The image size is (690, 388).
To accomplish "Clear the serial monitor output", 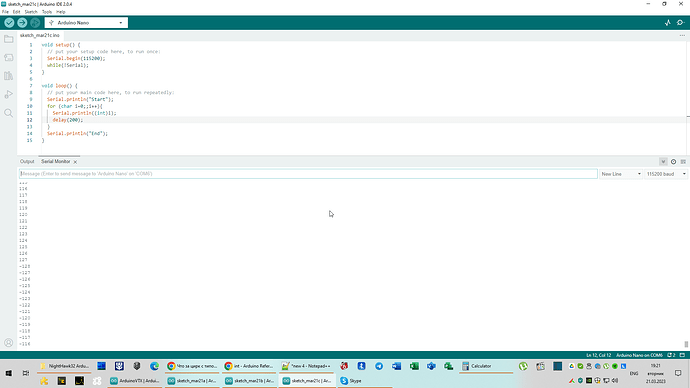I will (x=683, y=161).
